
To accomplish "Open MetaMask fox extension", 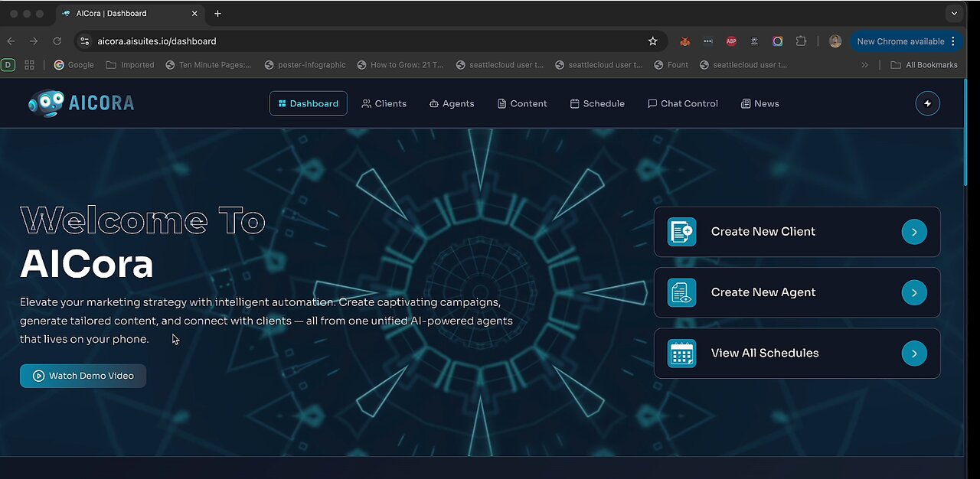I will (684, 41).
